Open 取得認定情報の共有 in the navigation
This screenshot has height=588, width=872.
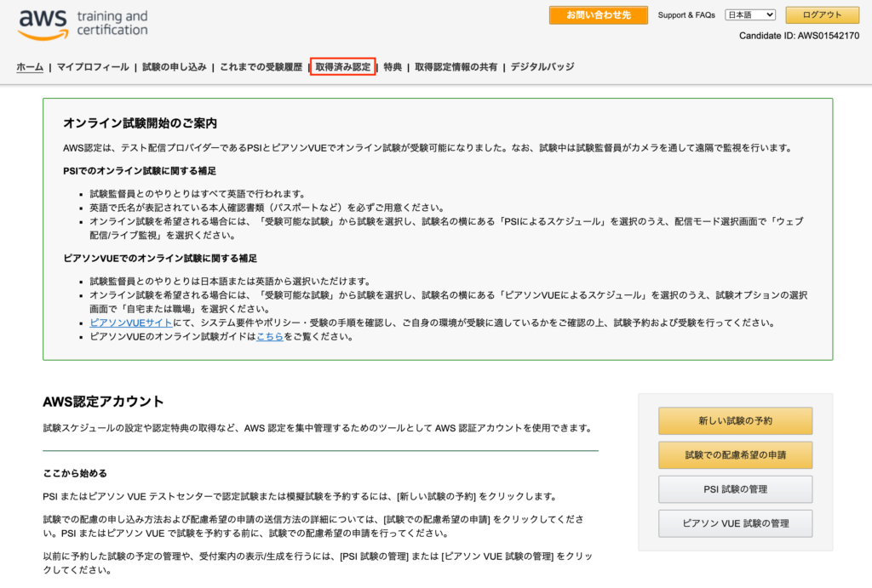tap(456, 67)
